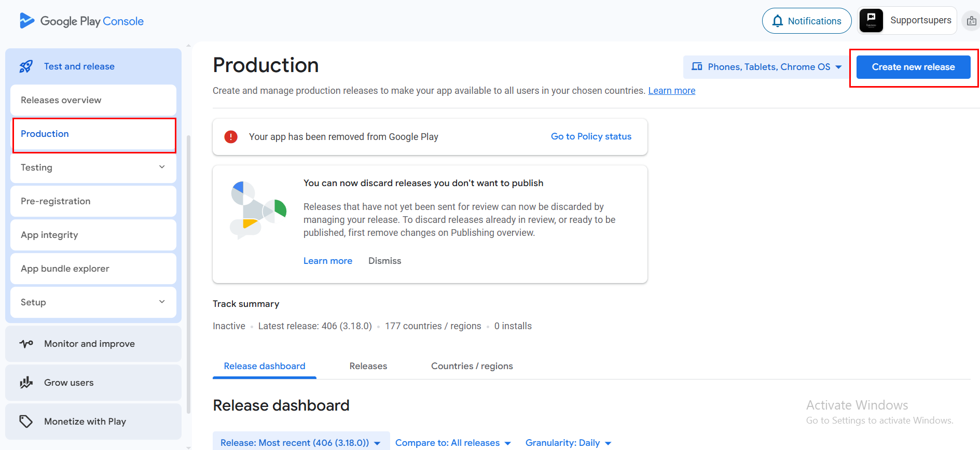
Task: Click the Monitor and improve pulse icon
Action: tap(26, 344)
